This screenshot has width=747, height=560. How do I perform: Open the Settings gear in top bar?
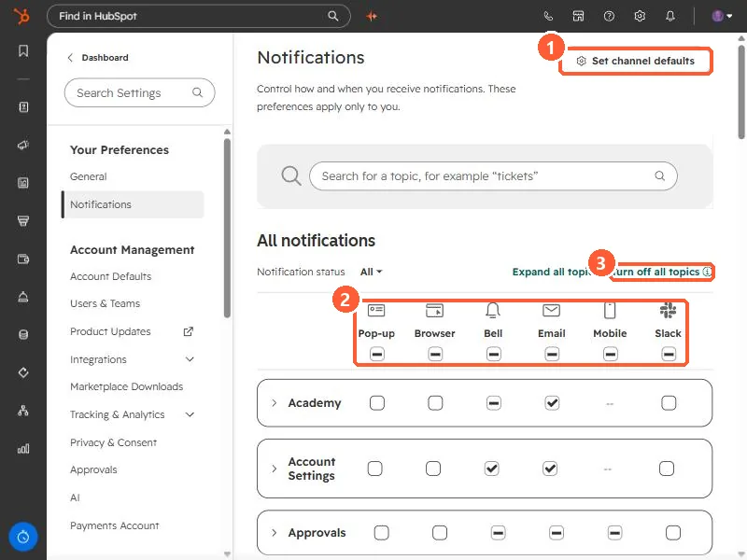(x=640, y=16)
